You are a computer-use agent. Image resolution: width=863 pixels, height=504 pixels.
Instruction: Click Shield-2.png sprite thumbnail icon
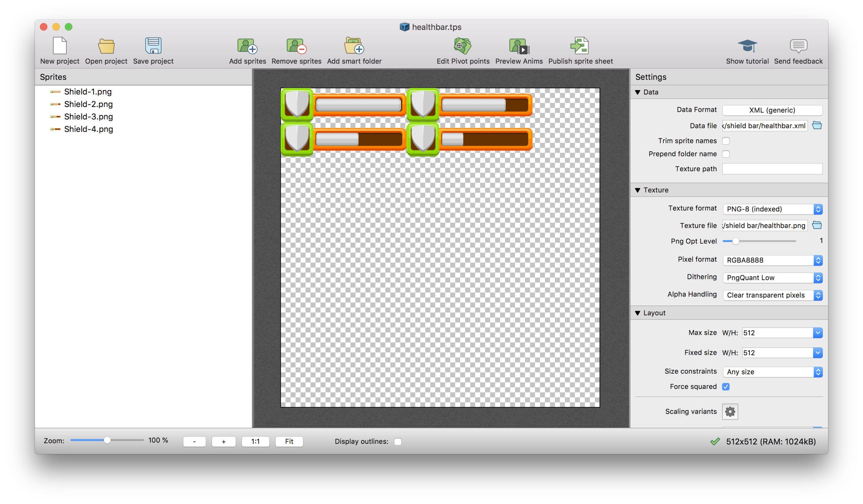pyautogui.click(x=55, y=104)
